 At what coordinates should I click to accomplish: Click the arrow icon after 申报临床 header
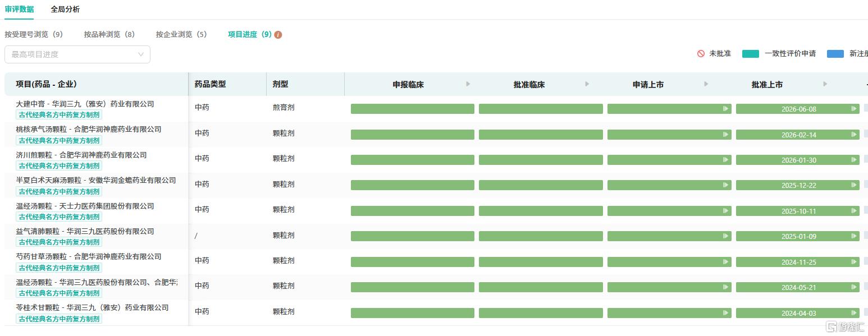point(468,84)
